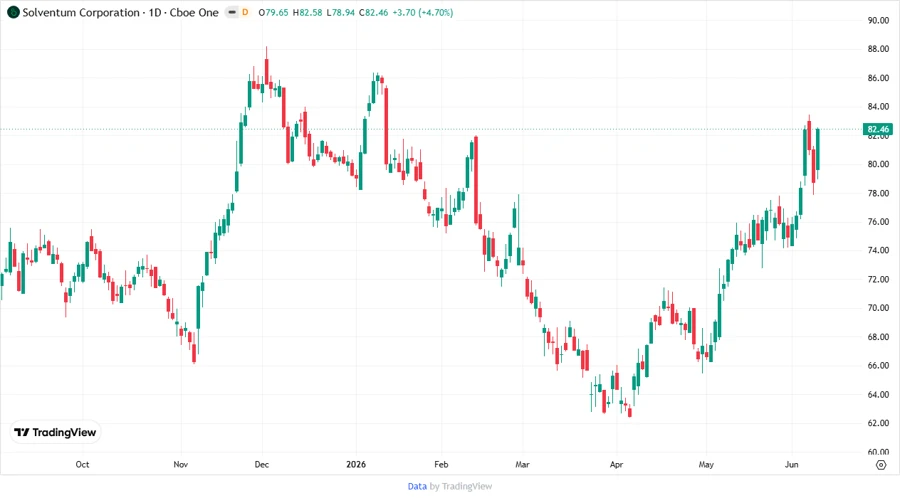Click the 72.00 price scale label
The width and height of the screenshot is (900, 498).
pos(878,279)
